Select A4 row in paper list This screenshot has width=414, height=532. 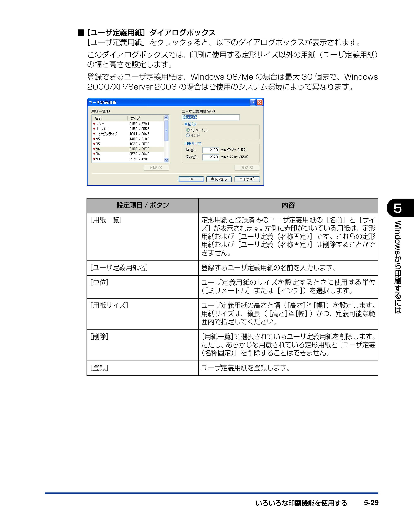128,149
